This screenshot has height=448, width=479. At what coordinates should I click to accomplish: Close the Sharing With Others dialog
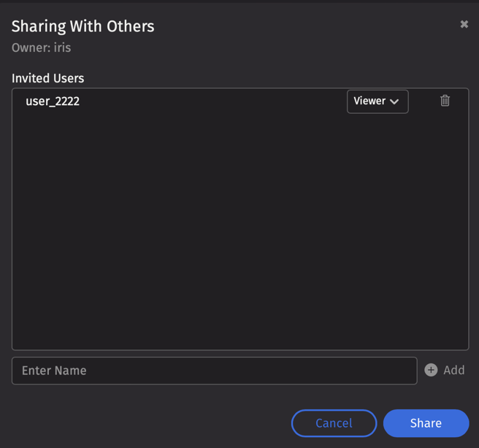click(464, 24)
